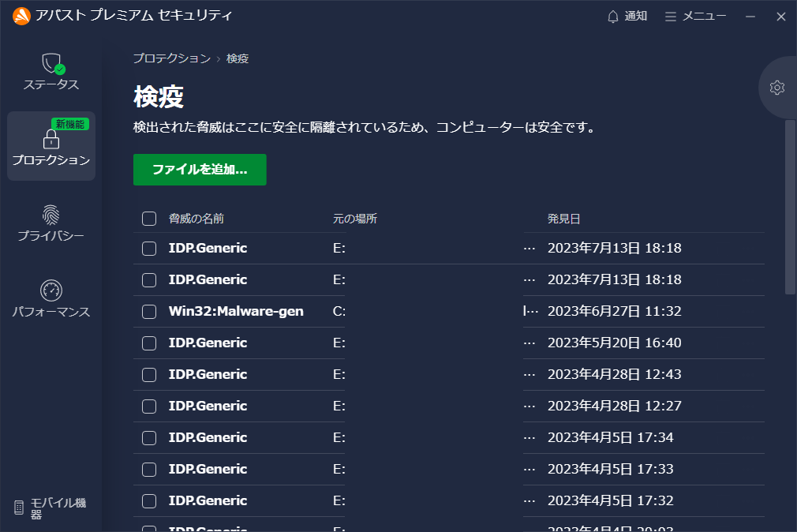The width and height of the screenshot is (797, 532).
Task: Select the checkbox for 2023年5月20日 16:40 row
Action: [149, 343]
